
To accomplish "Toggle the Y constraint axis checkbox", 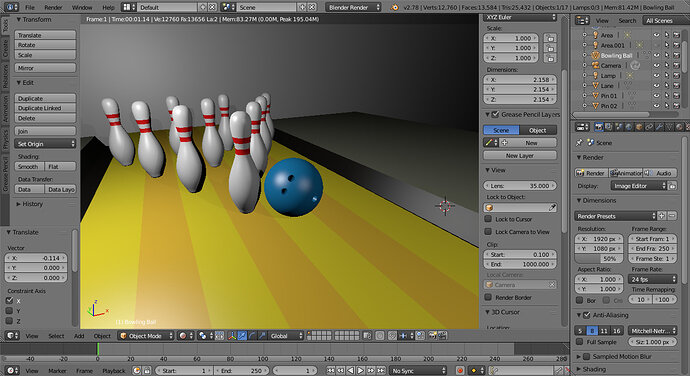I will point(9,311).
